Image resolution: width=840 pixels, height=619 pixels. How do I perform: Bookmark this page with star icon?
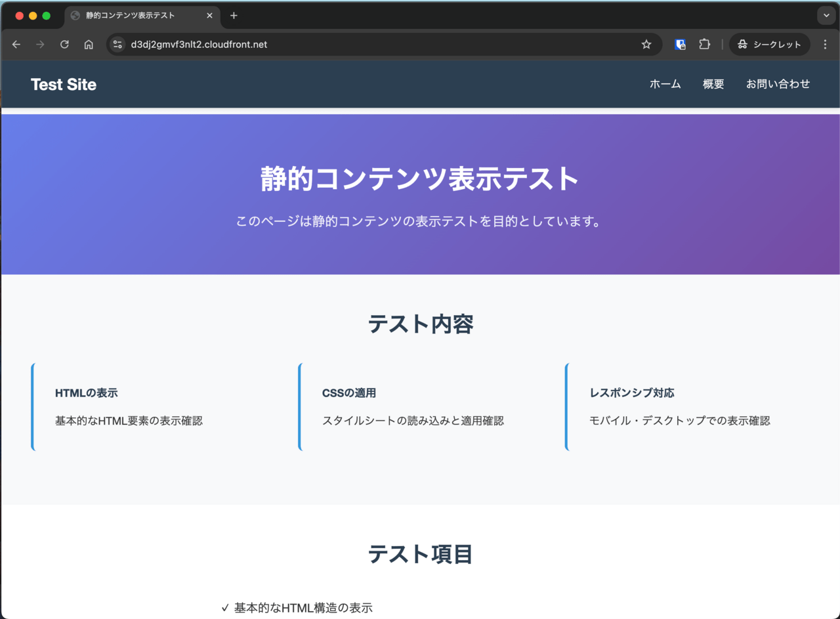[646, 45]
